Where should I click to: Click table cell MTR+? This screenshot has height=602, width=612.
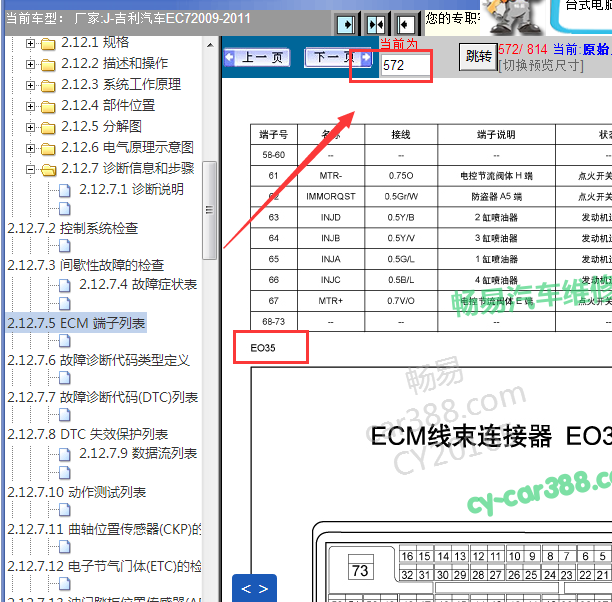click(331, 301)
